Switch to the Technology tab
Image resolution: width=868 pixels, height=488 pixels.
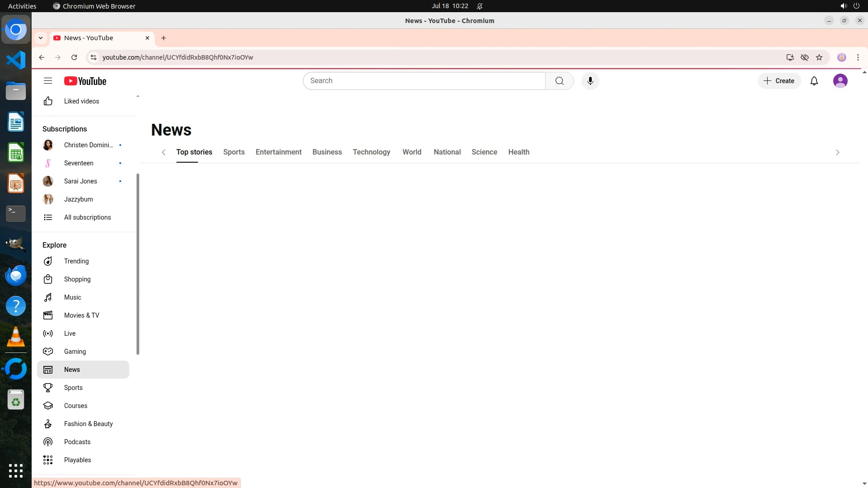[x=371, y=152]
